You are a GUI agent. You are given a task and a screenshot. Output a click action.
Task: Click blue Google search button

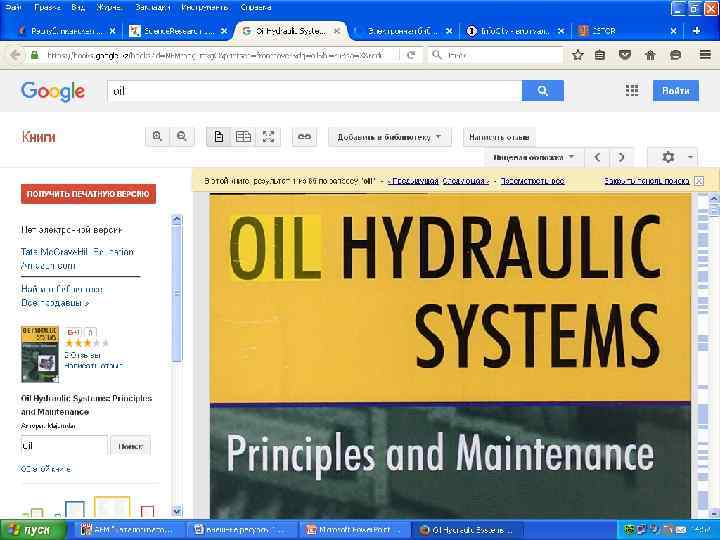543,90
